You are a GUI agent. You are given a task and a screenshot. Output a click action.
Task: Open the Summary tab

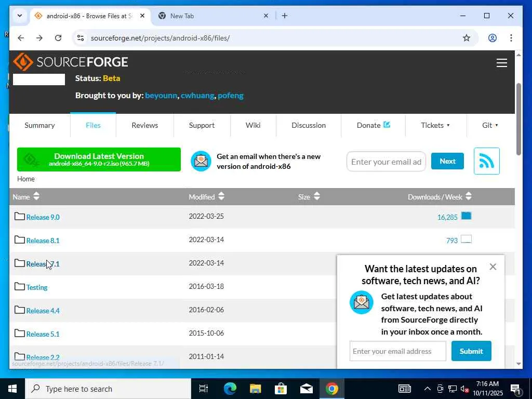tap(39, 125)
